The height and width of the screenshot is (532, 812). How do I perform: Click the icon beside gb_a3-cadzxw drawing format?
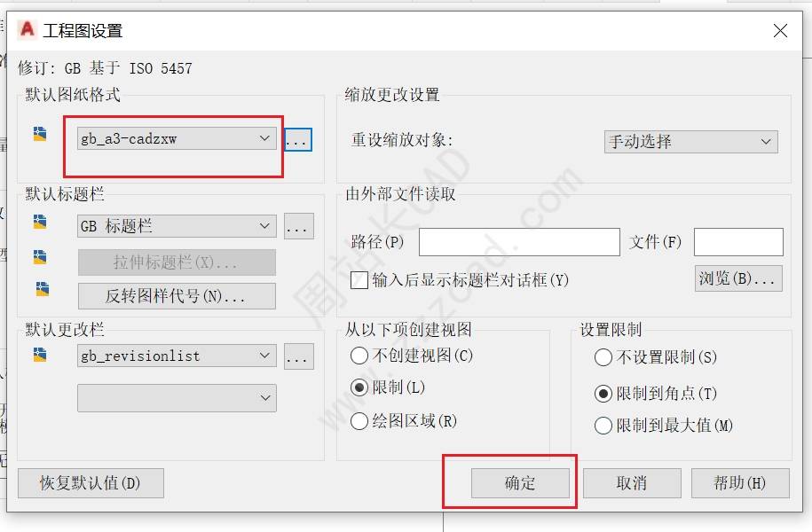(x=40, y=134)
